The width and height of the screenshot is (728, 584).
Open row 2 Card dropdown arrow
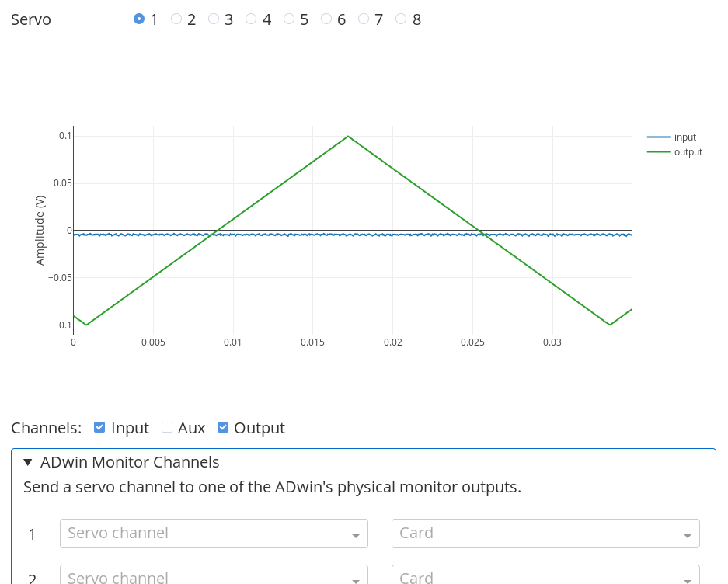pyautogui.click(x=687, y=578)
